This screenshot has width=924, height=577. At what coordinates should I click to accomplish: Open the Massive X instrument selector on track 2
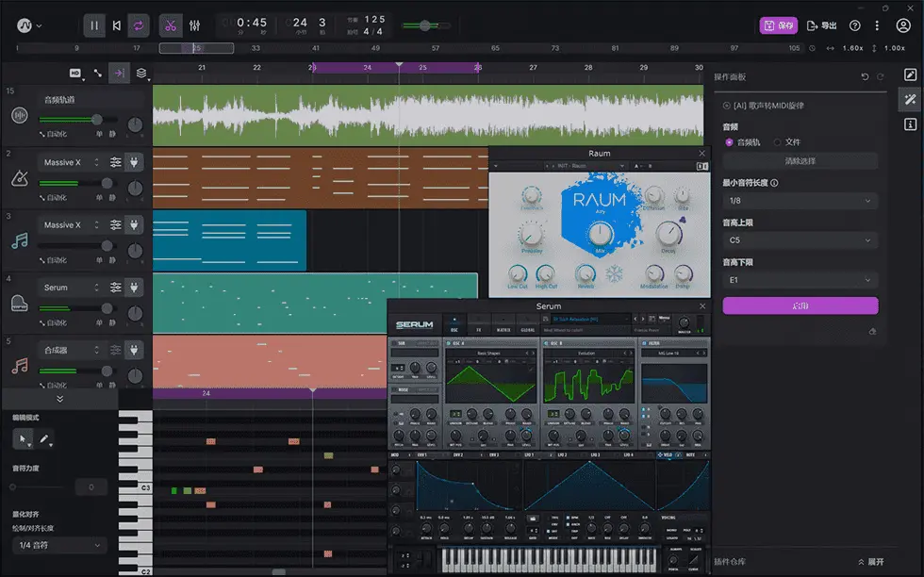tap(72, 162)
